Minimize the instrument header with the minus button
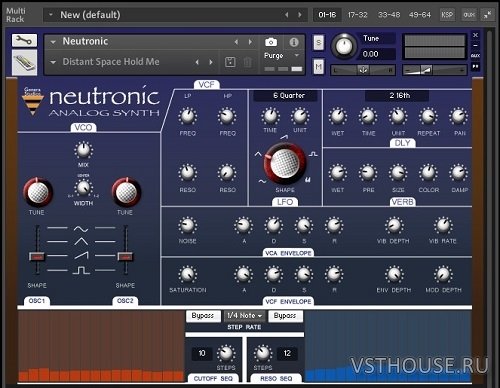The height and width of the screenshot is (388, 500). [475, 45]
